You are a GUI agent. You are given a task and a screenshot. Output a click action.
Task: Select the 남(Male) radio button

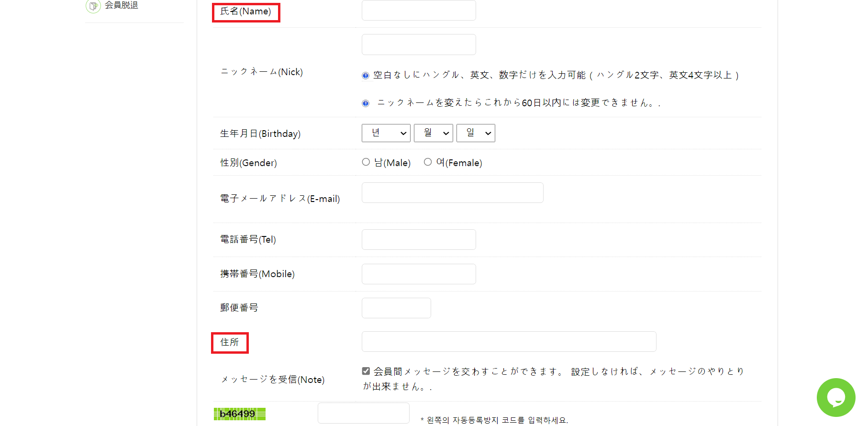point(366,162)
